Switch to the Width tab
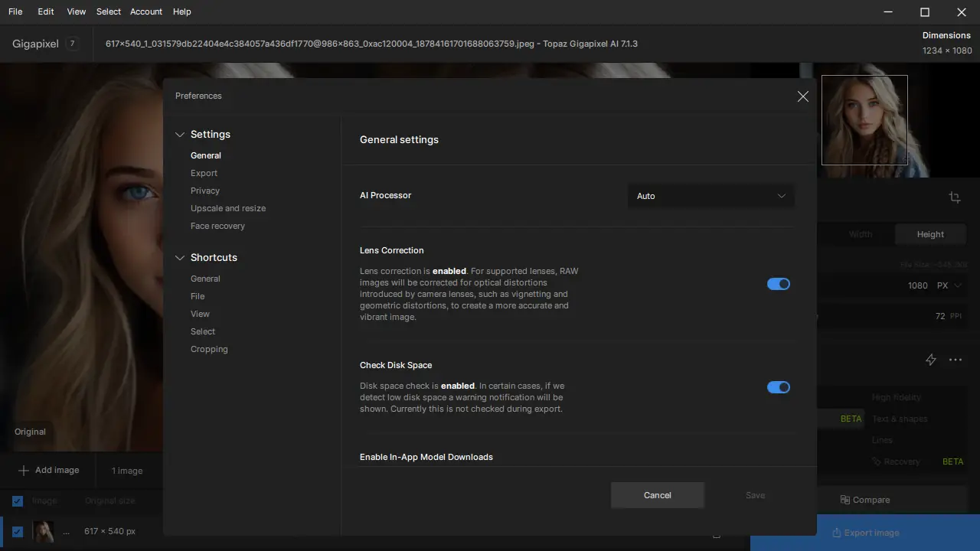The height and width of the screenshot is (551, 980). pyautogui.click(x=860, y=234)
